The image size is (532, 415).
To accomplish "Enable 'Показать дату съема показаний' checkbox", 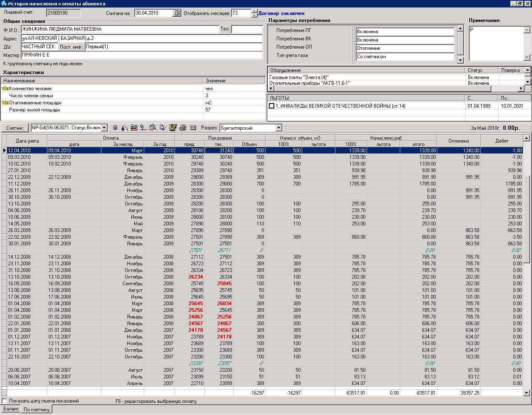I will pos(5,401).
